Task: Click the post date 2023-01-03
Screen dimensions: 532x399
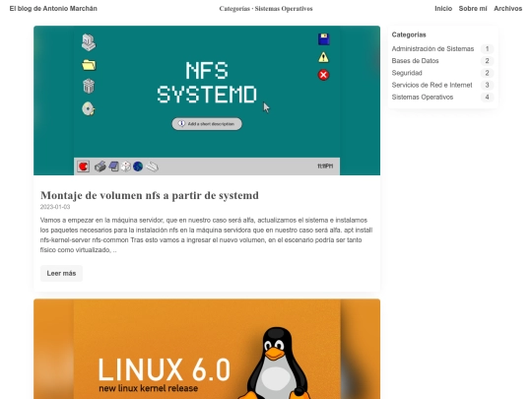Action: (55, 207)
